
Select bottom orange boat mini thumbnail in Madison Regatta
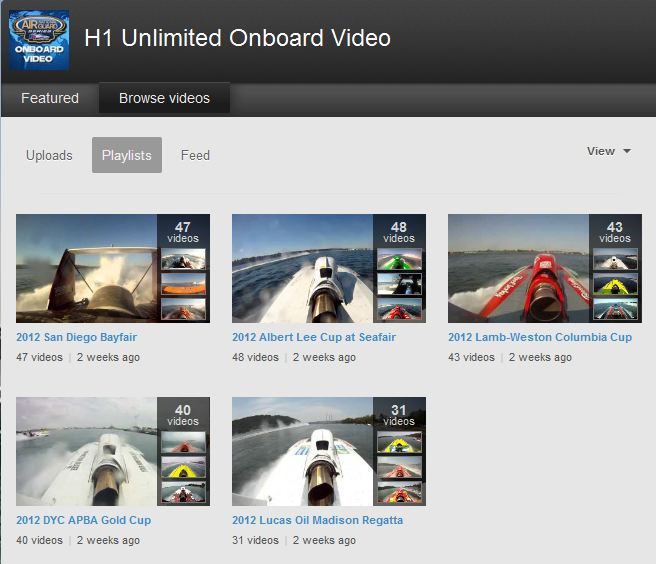[x=400, y=492]
